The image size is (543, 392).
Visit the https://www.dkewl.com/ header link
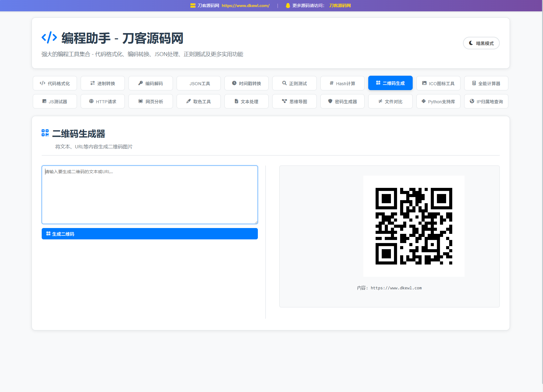[x=246, y=6]
